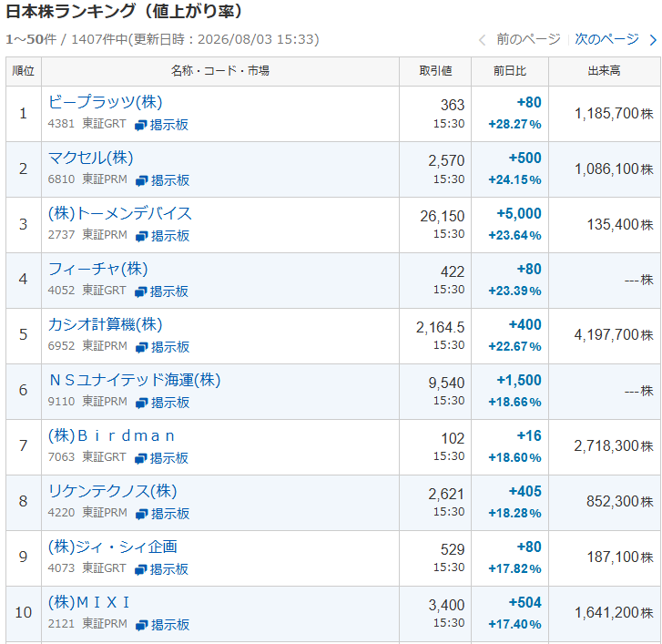
Task: Click stock code 2121 東証PRM
Action: click(87, 624)
